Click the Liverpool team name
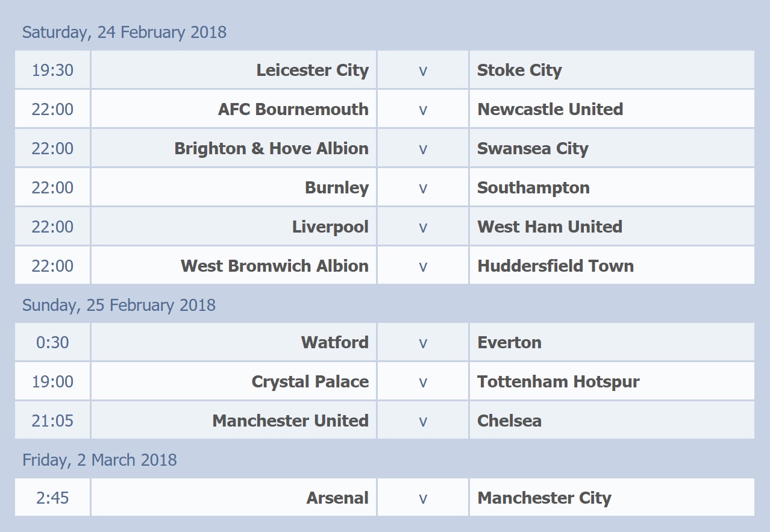The image size is (770, 532). pyautogui.click(x=330, y=227)
